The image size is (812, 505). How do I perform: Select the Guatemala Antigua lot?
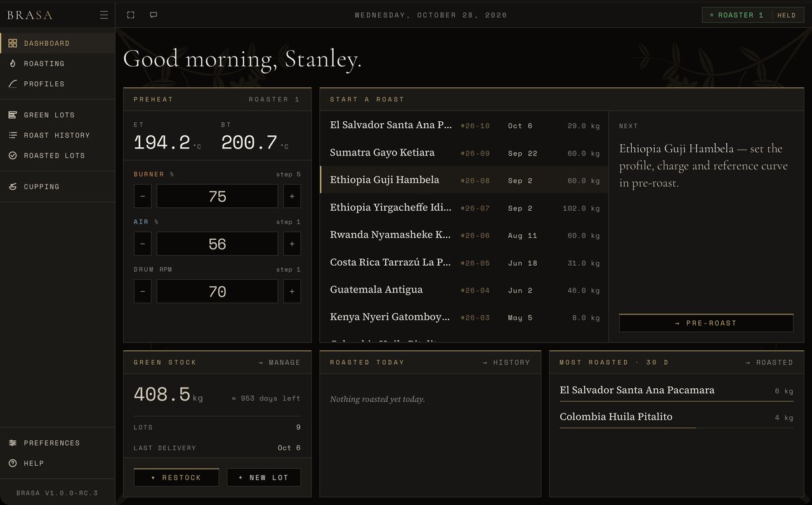pyautogui.click(x=464, y=290)
